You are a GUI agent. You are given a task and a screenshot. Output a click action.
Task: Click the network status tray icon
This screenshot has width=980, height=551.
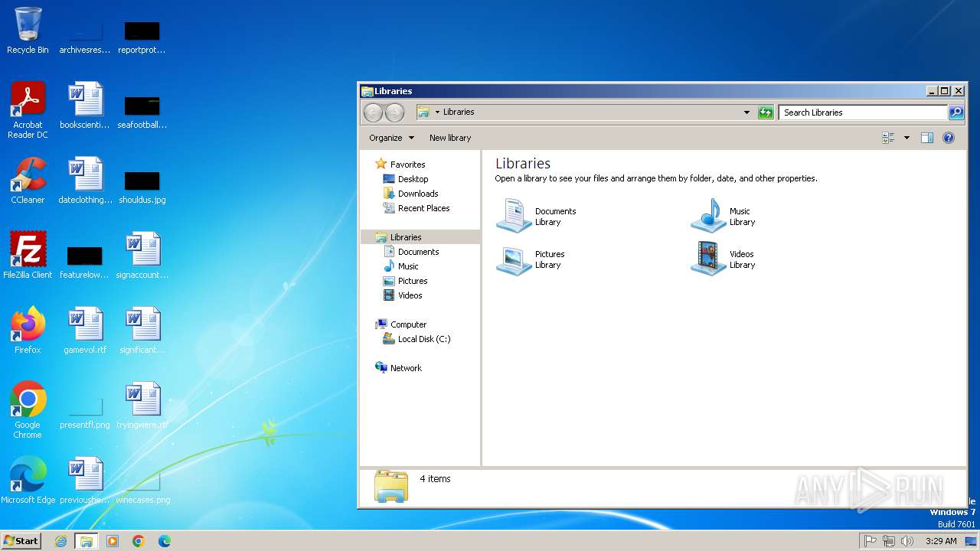point(889,541)
